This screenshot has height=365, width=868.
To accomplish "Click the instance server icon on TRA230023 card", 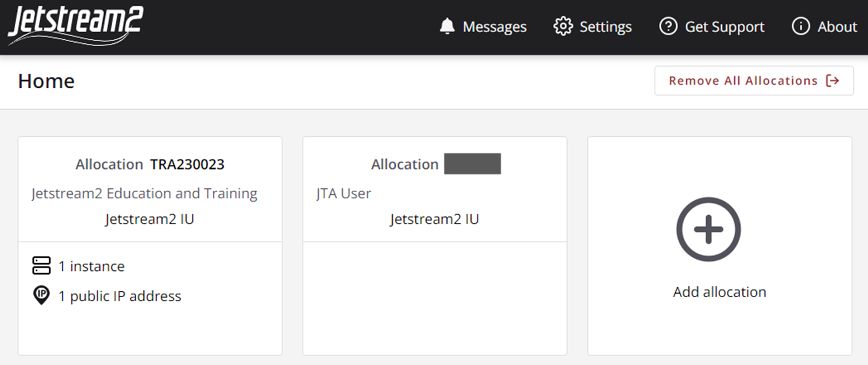I will (x=41, y=266).
